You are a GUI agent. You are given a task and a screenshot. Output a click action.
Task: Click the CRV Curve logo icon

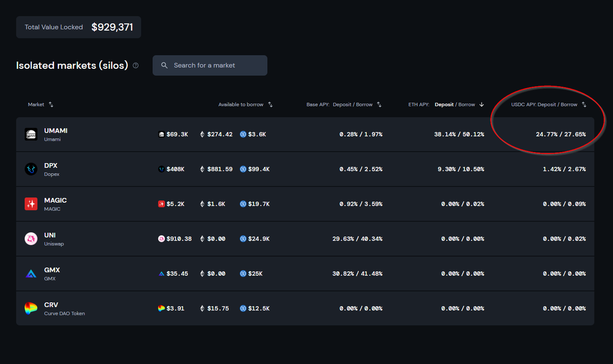tap(31, 308)
